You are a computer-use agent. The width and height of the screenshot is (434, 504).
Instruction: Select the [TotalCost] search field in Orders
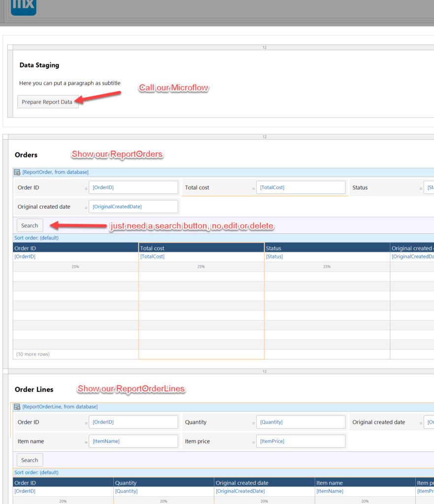300,188
